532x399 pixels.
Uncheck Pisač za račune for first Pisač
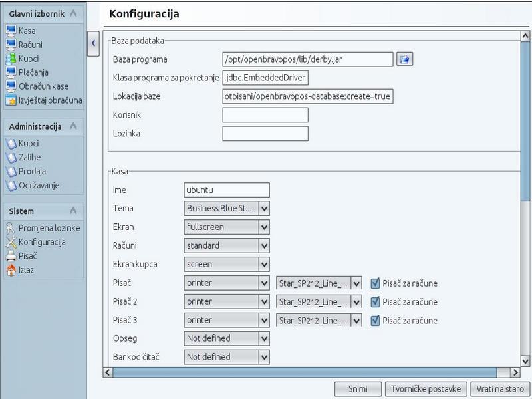pos(375,283)
